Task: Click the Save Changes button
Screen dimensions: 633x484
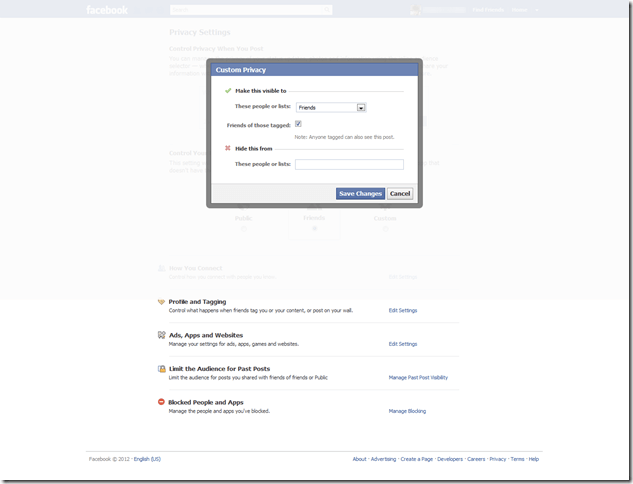Action: click(x=360, y=194)
